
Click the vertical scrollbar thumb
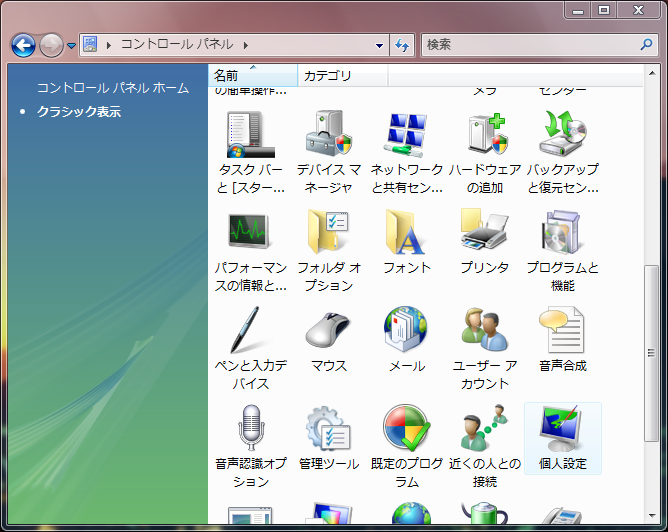(x=651, y=354)
